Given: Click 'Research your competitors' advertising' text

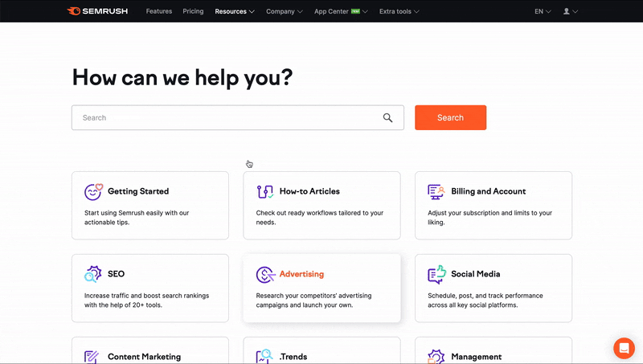Looking at the screenshot, I should (x=313, y=301).
